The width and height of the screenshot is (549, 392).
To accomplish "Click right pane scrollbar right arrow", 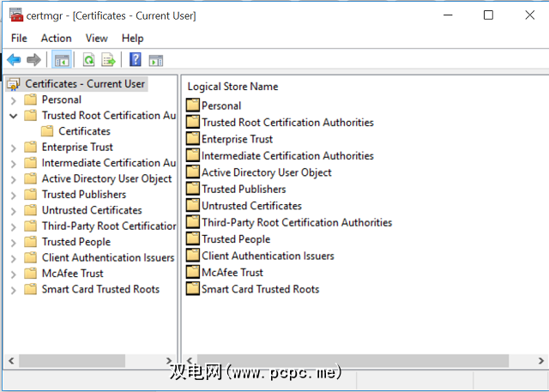I will coord(541,360).
